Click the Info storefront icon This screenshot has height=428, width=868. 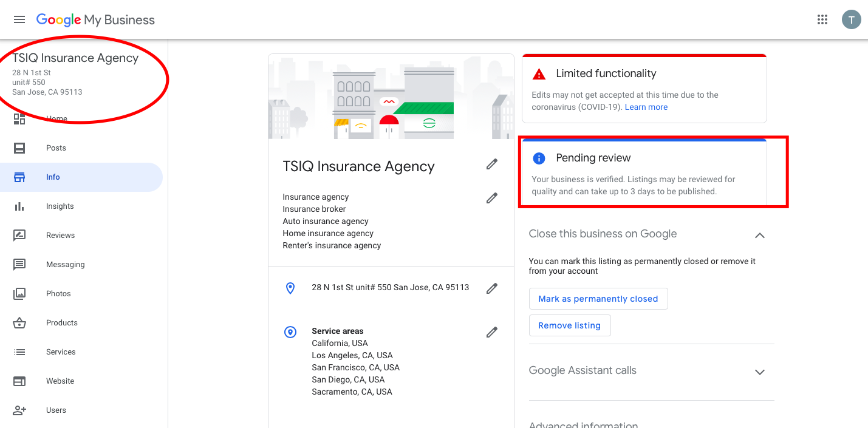pyautogui.click(x=19, y=177)
